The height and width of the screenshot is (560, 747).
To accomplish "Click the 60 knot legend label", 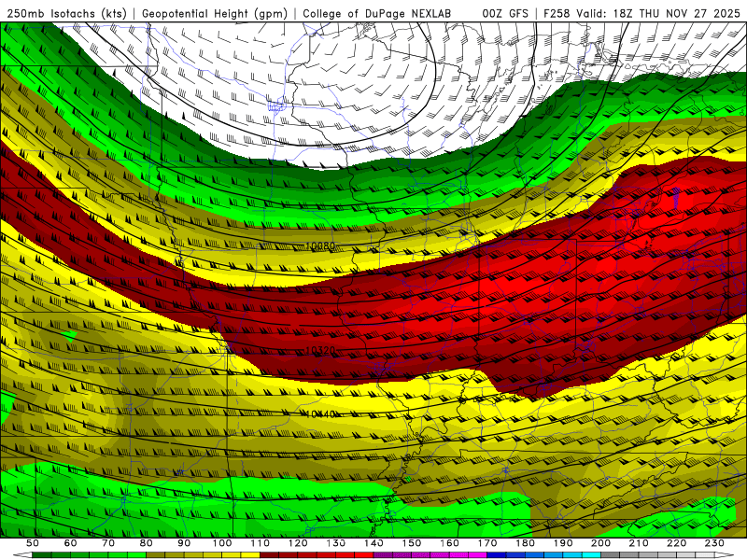I will (71, 543).
